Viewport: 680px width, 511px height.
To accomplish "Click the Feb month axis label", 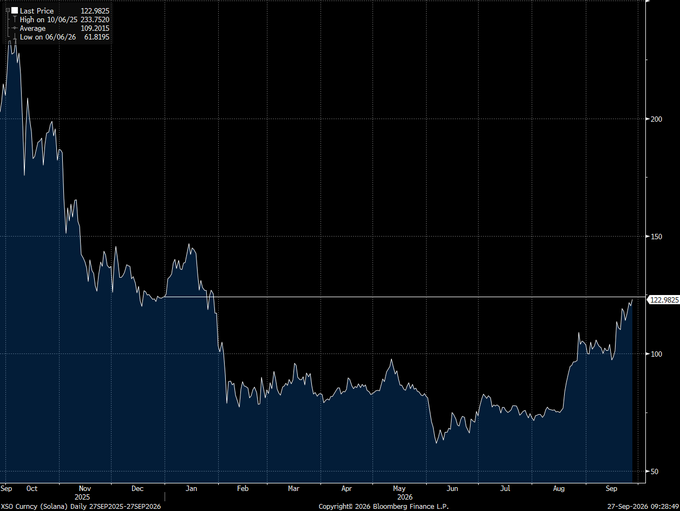I will [x=243, y=488].
